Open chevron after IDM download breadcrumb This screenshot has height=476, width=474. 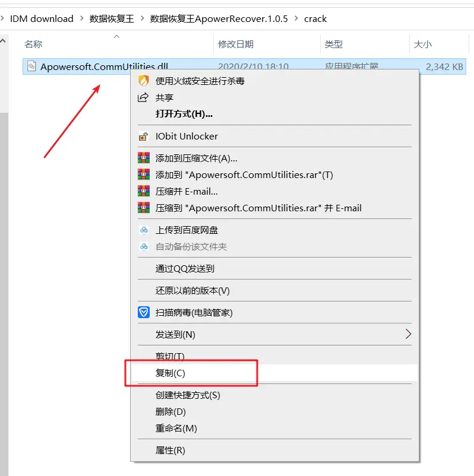[x=81, y=18]
